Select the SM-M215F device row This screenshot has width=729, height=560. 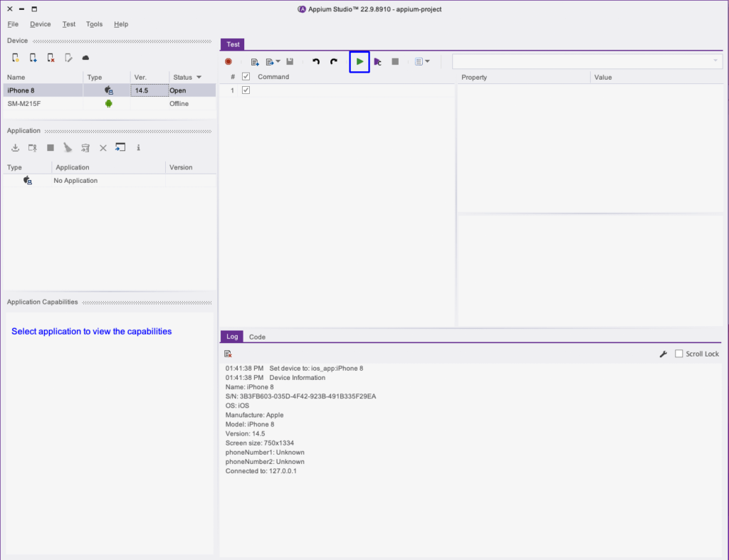click(43, 104)
